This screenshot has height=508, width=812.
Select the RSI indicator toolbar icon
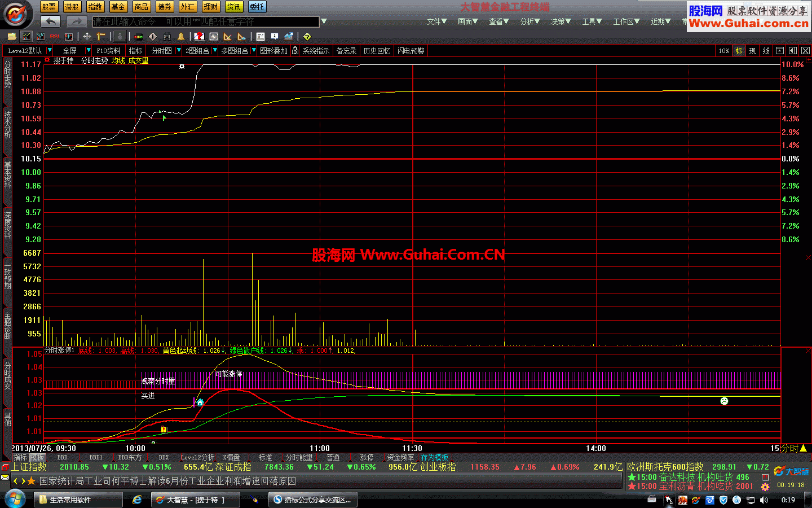point(55,36)
